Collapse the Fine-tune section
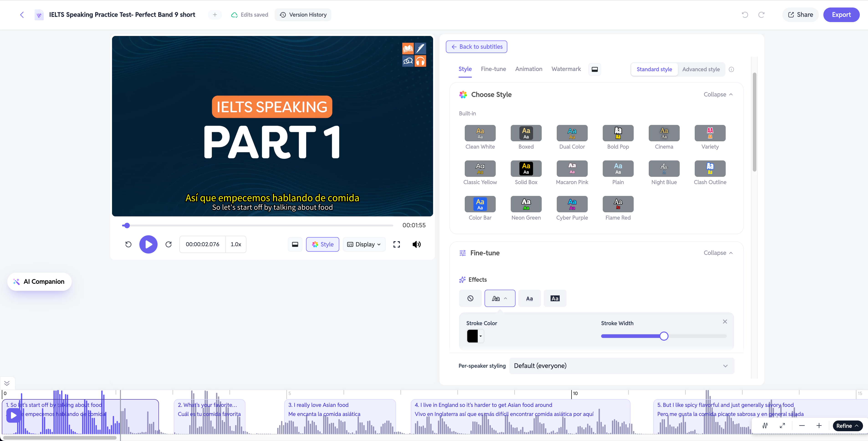 pos(718,253)
